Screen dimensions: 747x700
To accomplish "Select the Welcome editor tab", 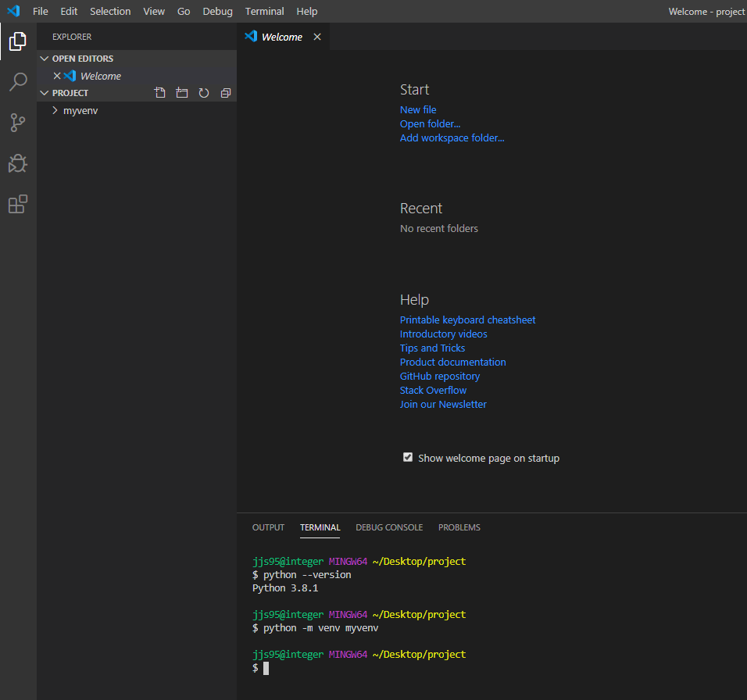I will [x=283, y=37].
